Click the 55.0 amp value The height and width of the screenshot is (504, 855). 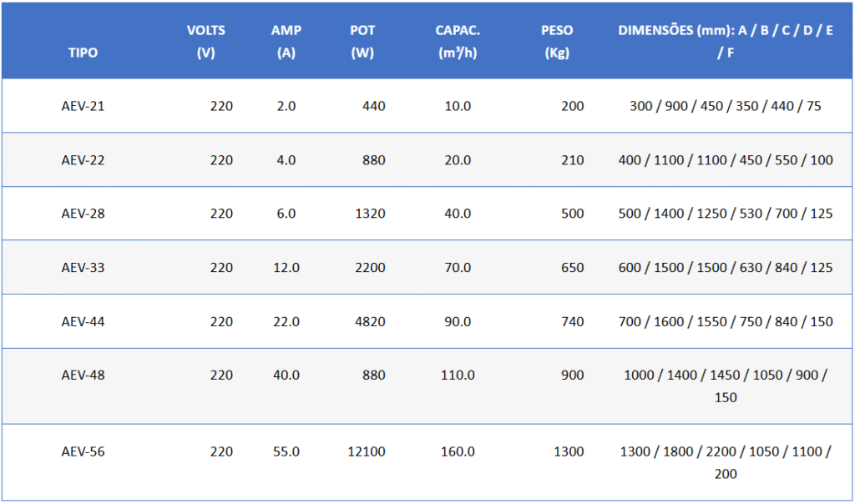click(x=286, y=451)
